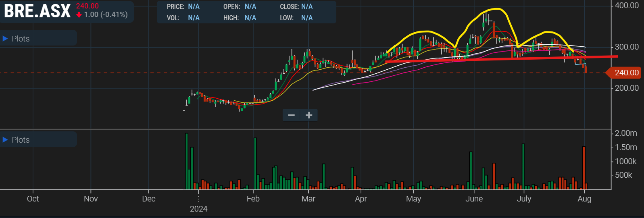Click the 1000k volume axis label
The width and height of the screenshot is (644, 218).
tap(626, 161)
